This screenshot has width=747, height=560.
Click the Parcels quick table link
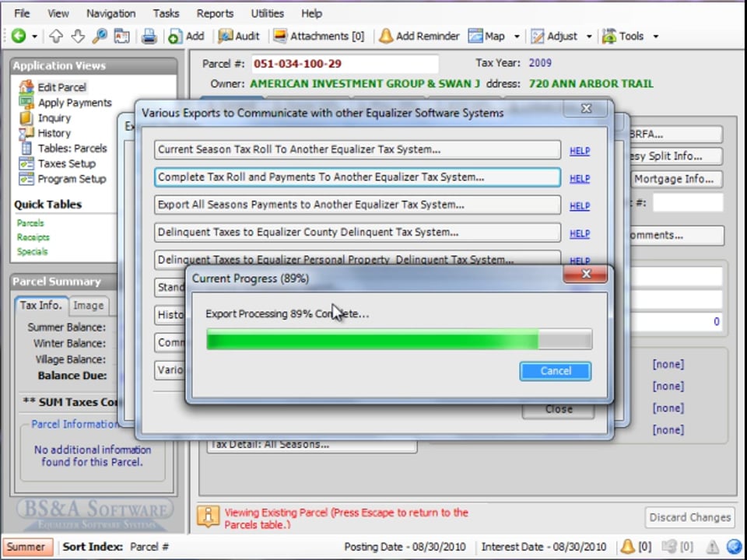(x=30, y=223)
